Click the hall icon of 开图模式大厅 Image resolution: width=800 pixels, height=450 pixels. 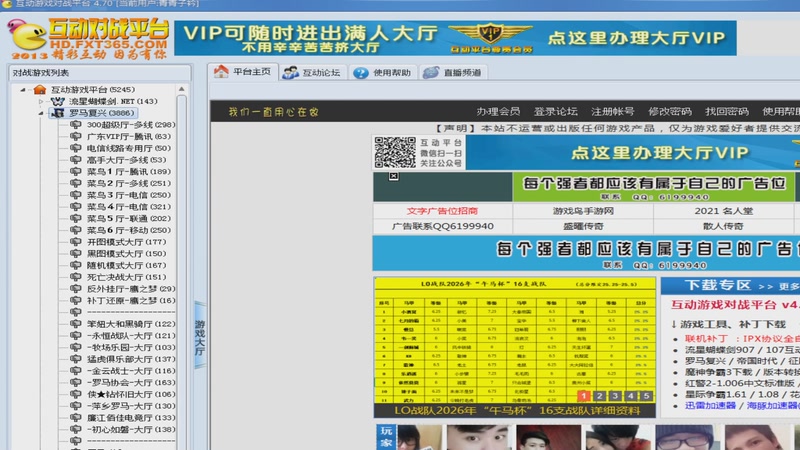pos(76,242)
